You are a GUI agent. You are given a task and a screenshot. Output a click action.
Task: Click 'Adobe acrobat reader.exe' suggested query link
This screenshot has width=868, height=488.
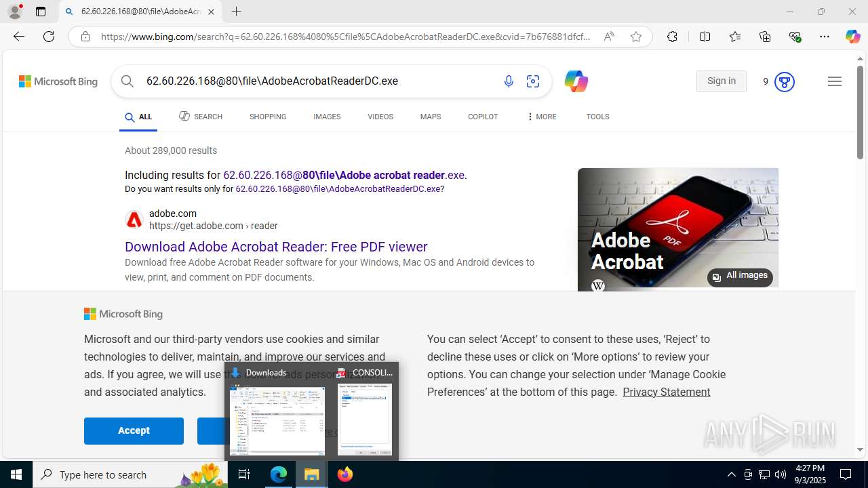point(344,175)
